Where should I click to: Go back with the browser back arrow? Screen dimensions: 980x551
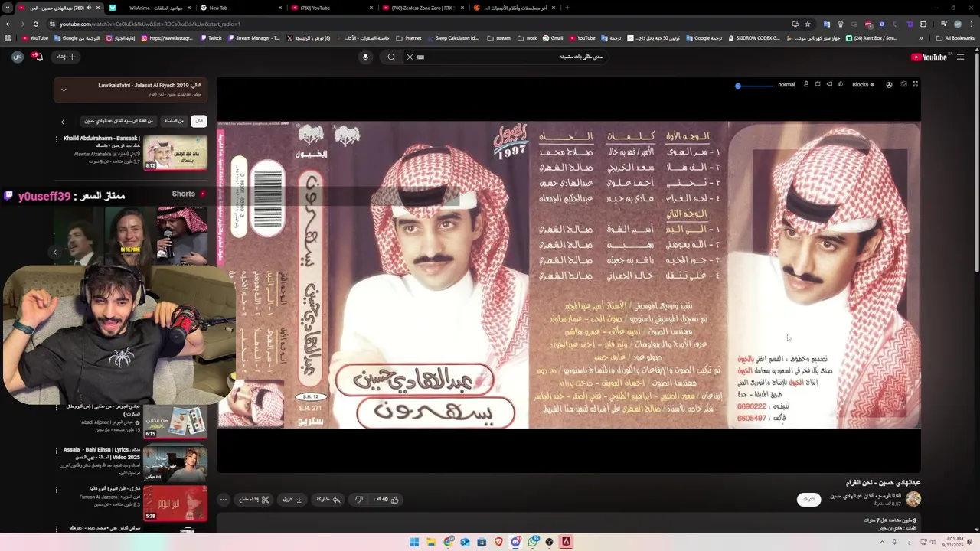(8, 24)
